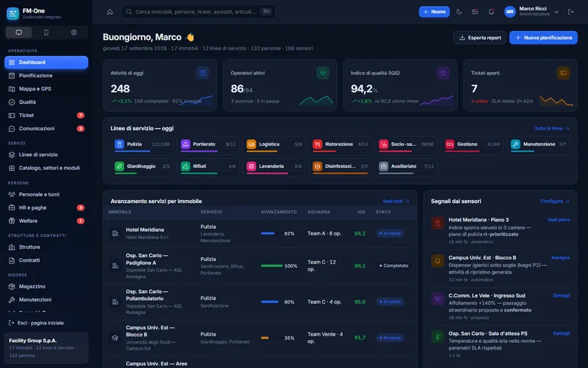This screenshot has height=368, width=588.
Task: Select the Giardinaggio service line chip
Action: pos(142,167)
